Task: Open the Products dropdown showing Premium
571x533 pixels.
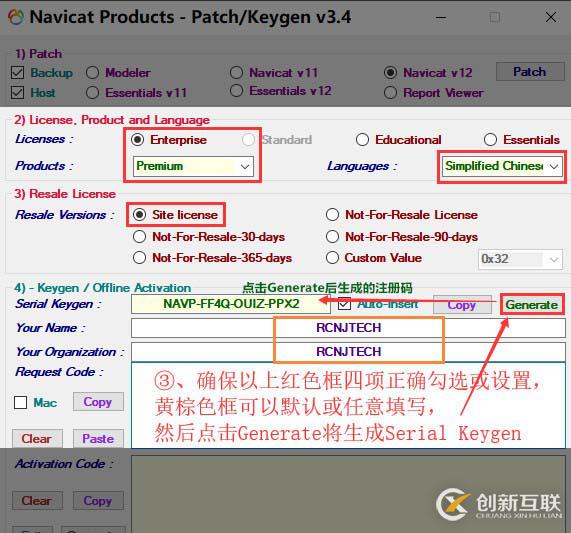Action: pyautogui.click(x=193, y=166)
